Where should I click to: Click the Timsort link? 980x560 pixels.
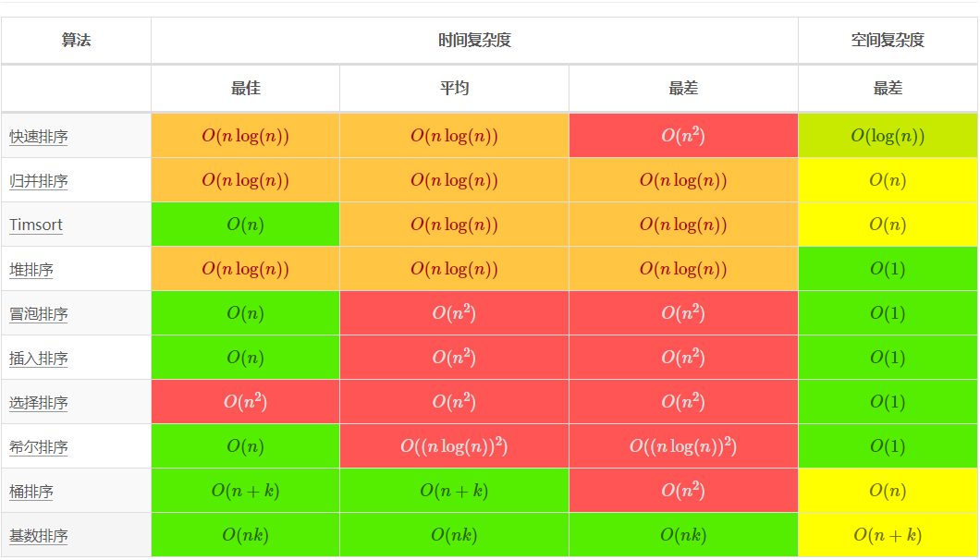[36, 225]
